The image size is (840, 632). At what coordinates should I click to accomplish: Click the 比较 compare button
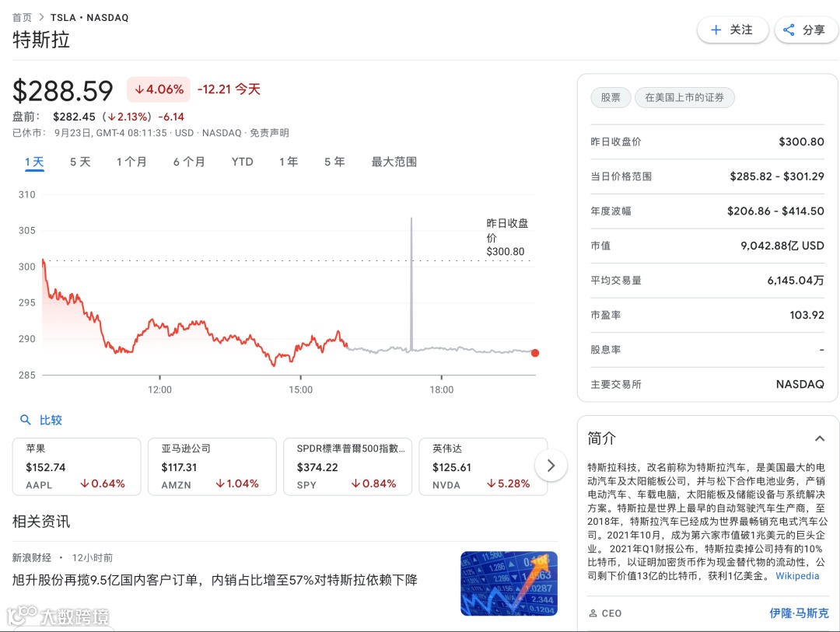(x=41, y=420)
